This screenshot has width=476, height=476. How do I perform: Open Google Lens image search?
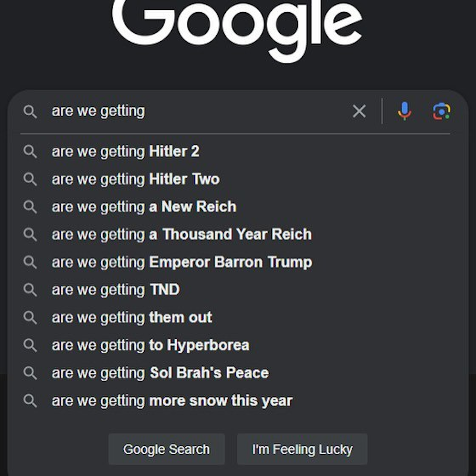(441, 111)
